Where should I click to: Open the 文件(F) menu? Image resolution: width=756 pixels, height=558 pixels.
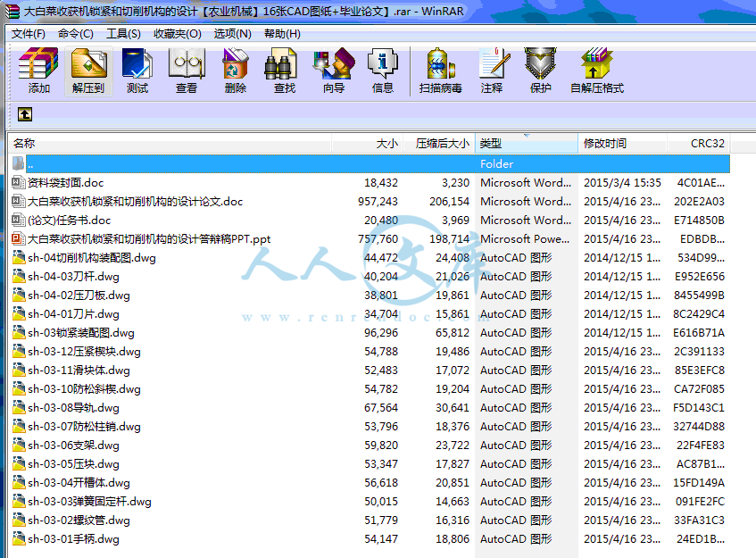tap(29, 34)
